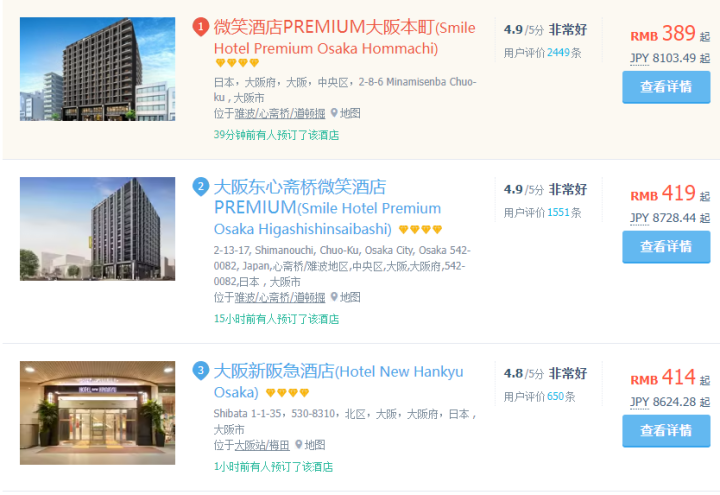Image resolution: width=720 pixels, height=495 pixels.
Task: Click diamond rating icons of Hommachi hotel
Action: tap(237, 62)
